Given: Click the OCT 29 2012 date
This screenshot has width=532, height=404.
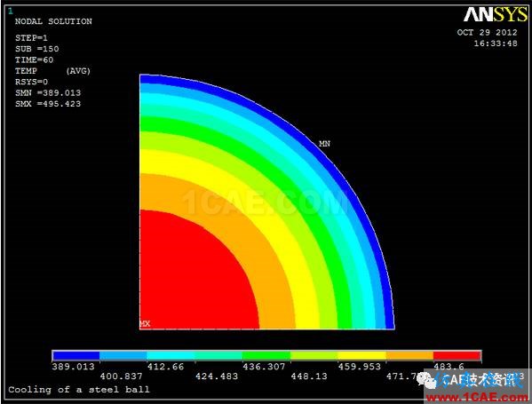Looking at the screenshot, I should tap(487, 33).
